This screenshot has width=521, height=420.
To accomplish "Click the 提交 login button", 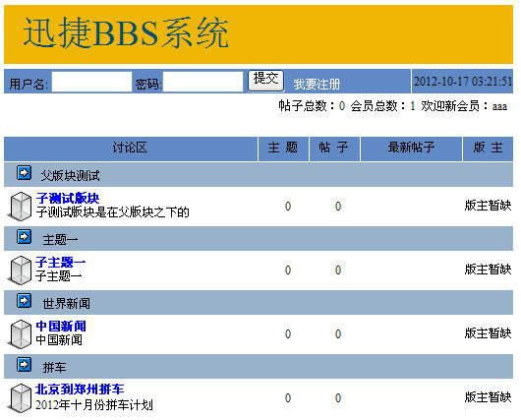I will click(265, 81).
